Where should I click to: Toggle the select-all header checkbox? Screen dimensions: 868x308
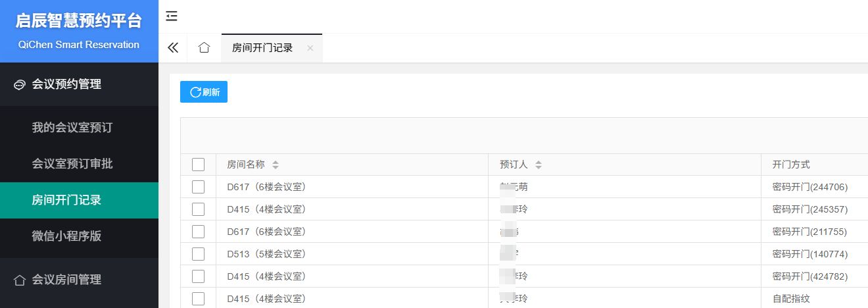click(x=198, y=165)
